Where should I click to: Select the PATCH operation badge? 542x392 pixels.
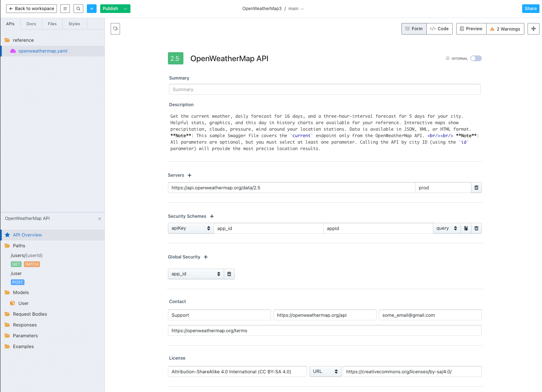[x=32, y=264]
